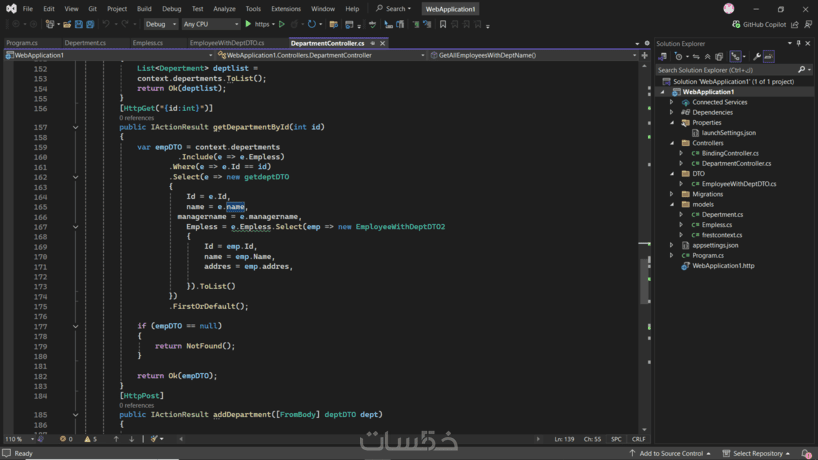Open the Any CPU platform dropdown
Screen dimensions: 818x460
pyautogui.click(x=211, y=24)
